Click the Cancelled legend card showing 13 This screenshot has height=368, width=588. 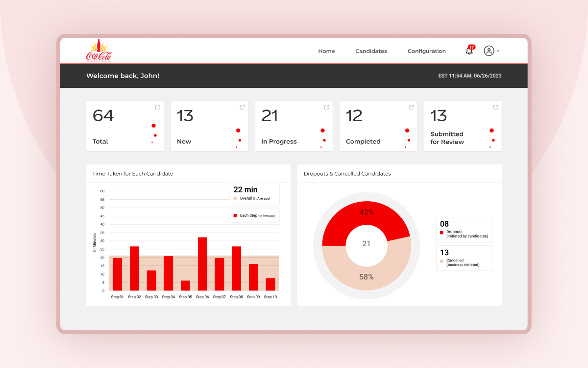tap(464, 258)
